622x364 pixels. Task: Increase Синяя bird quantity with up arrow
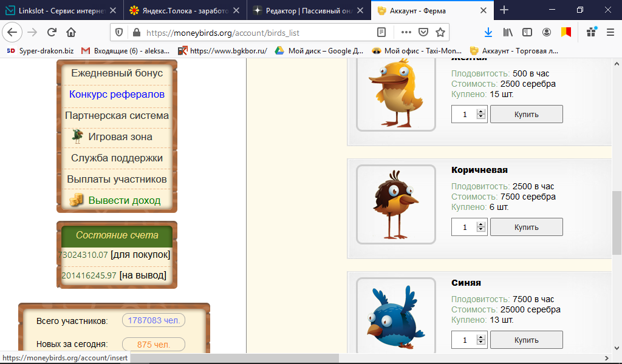click(x=481, y=337)
